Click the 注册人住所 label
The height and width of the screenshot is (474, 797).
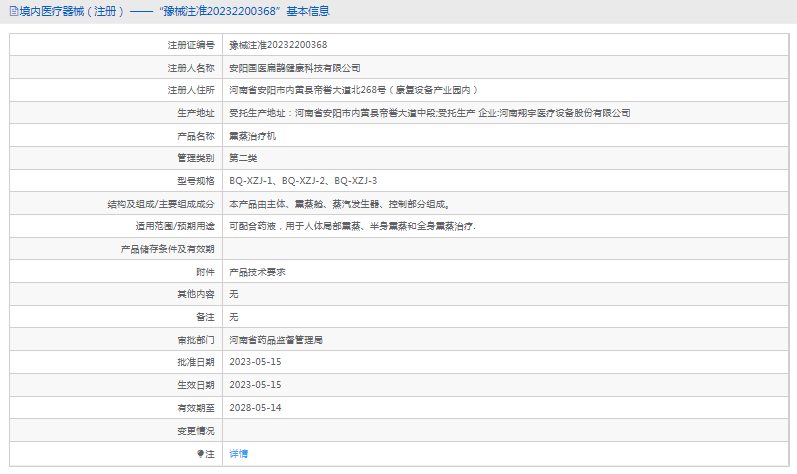(191, 90)
